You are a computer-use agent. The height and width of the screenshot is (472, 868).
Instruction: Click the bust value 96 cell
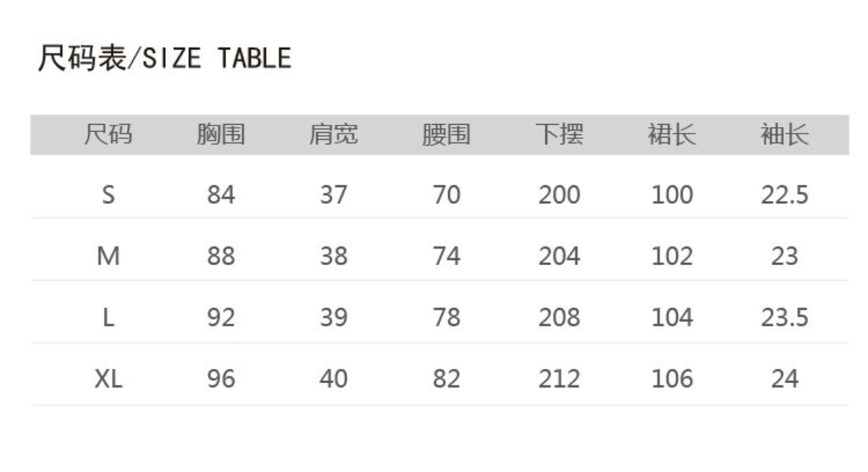point(220,378)
